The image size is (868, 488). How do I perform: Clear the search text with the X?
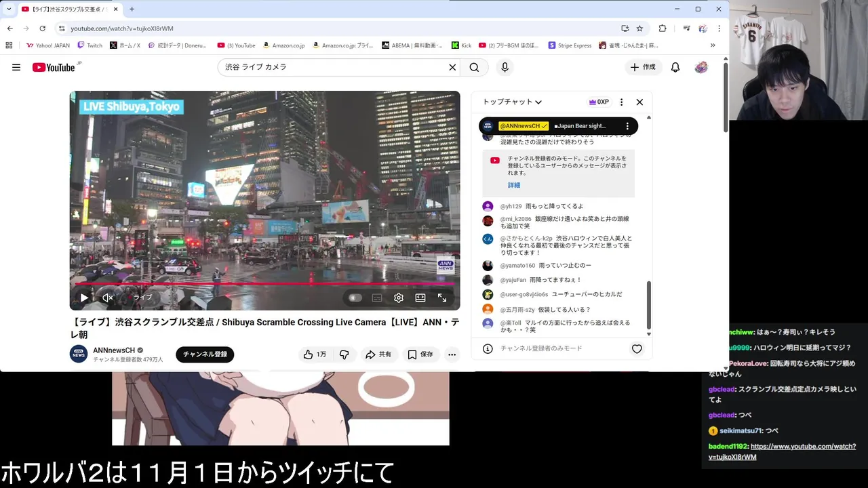click(x=452, y=67)
